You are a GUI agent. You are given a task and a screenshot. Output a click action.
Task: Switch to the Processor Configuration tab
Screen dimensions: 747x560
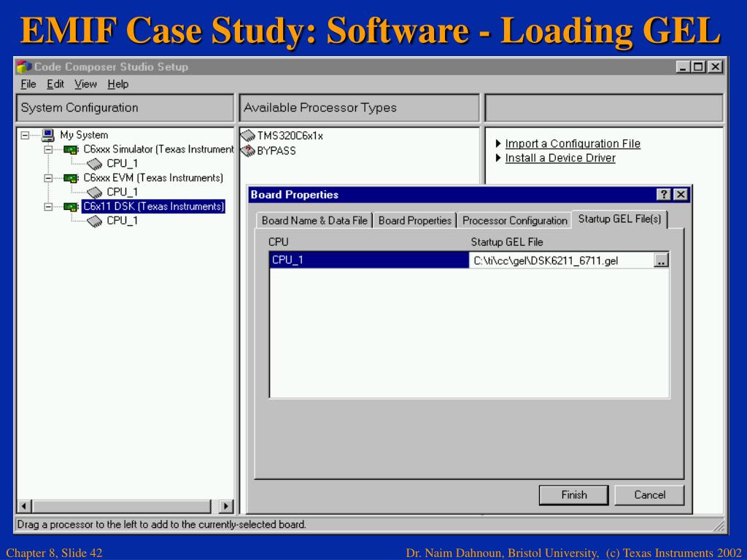[514, 220]
